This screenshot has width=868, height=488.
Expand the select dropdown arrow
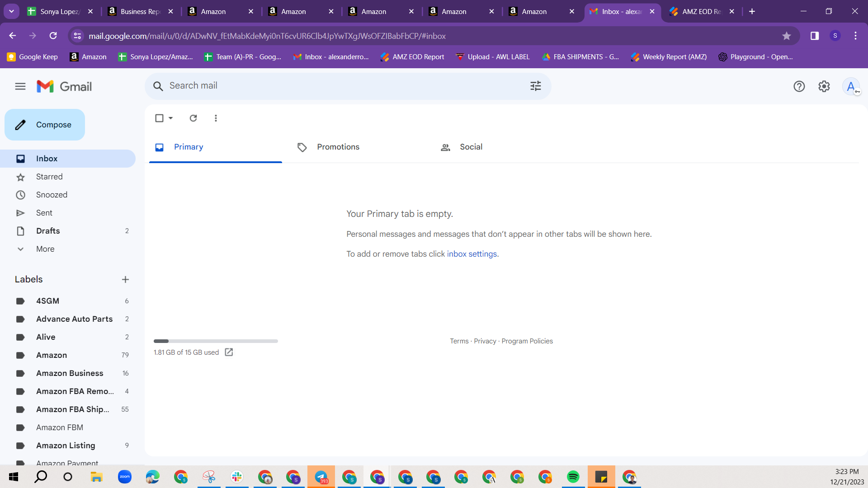coord(170,118)
